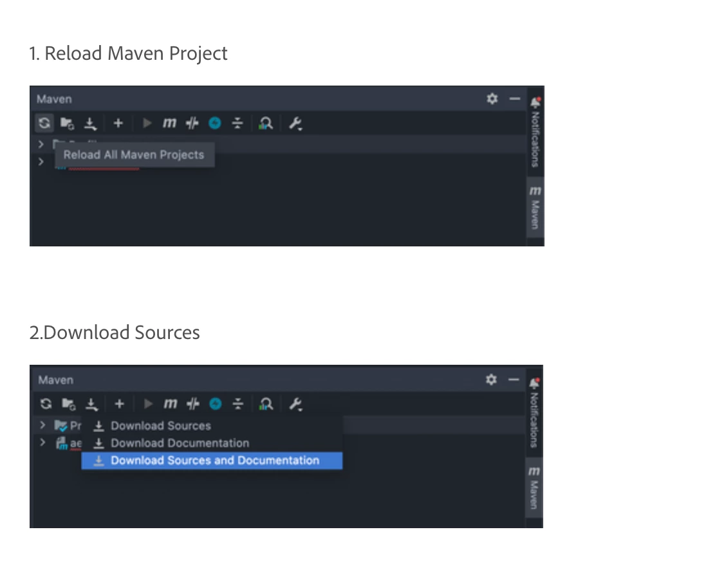Click the download icon in step 1 Maven toolbar
This screenshot has height=588, width=717.
pyautogui.click(x=91, y=124)
